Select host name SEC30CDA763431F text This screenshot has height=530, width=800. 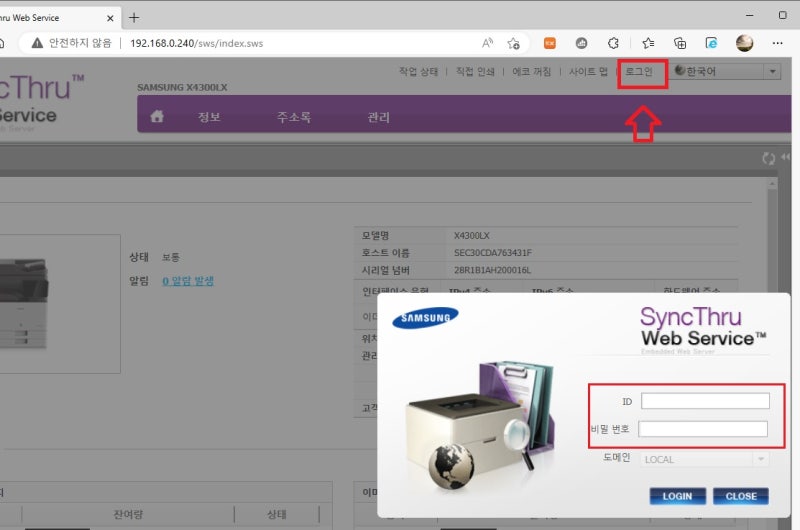pyautogui.click(x=493, y=253)
